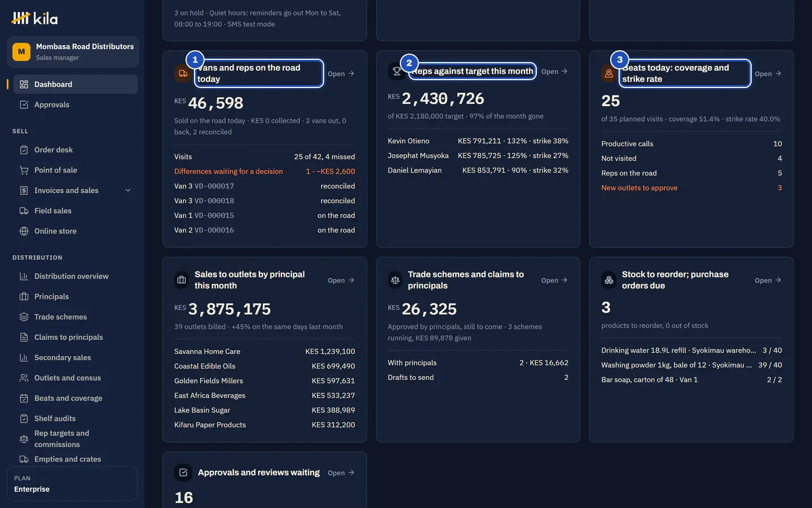Select Van 3 VD-000017 reconciled row
812x508 pixels.
pos(264,186)
